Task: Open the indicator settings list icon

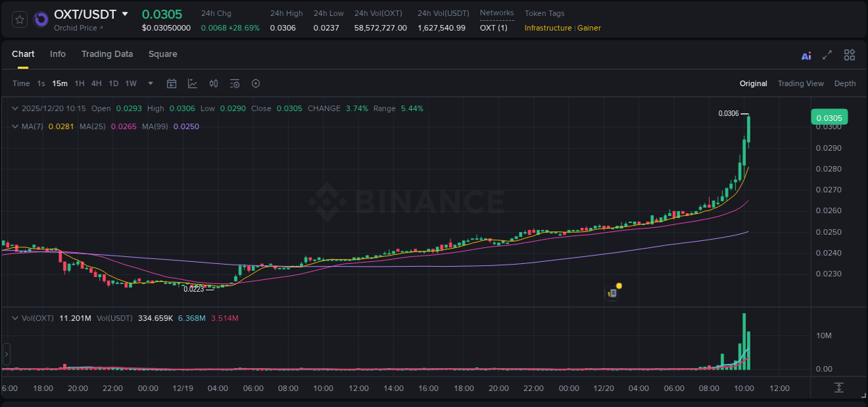Action: [235, 83]
